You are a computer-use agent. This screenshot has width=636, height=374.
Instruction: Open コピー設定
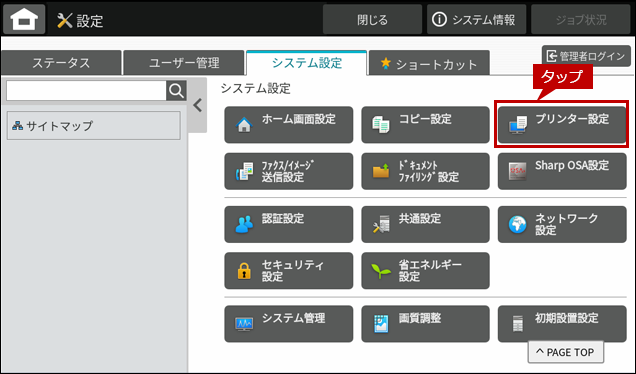(425, 125)
